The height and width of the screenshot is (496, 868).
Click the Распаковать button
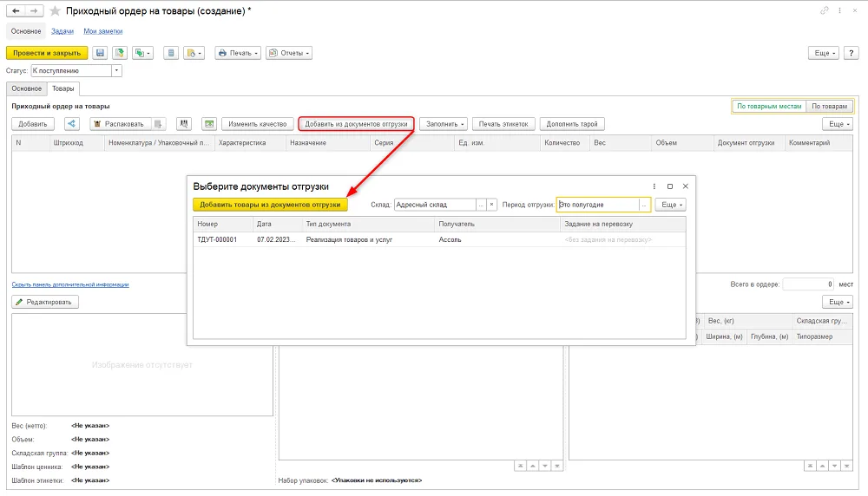120,124
